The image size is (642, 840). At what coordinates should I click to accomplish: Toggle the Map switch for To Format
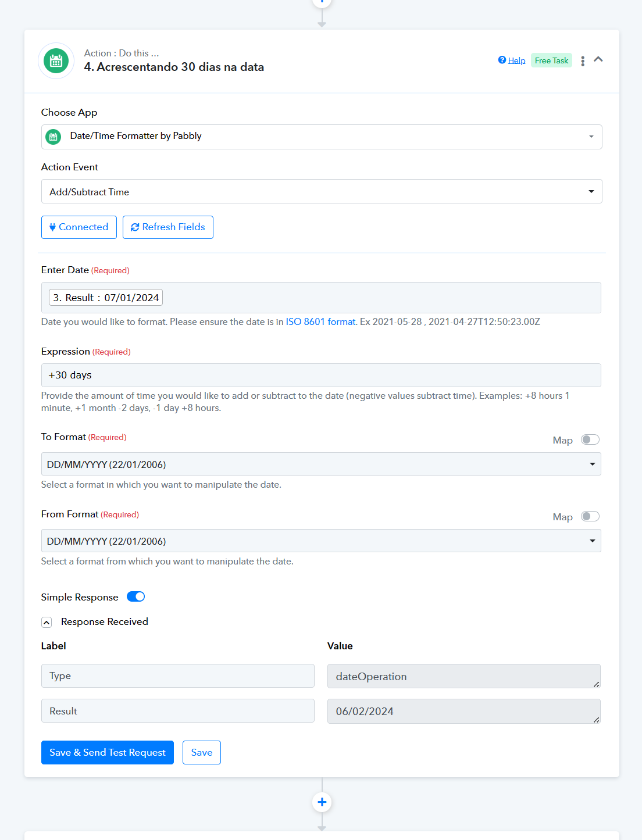[590, 439]
